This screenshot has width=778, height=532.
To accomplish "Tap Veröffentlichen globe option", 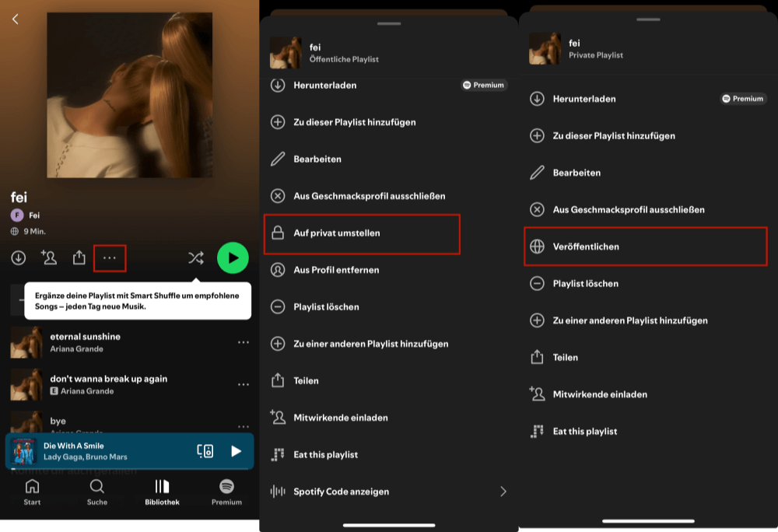I will [646, 247].
